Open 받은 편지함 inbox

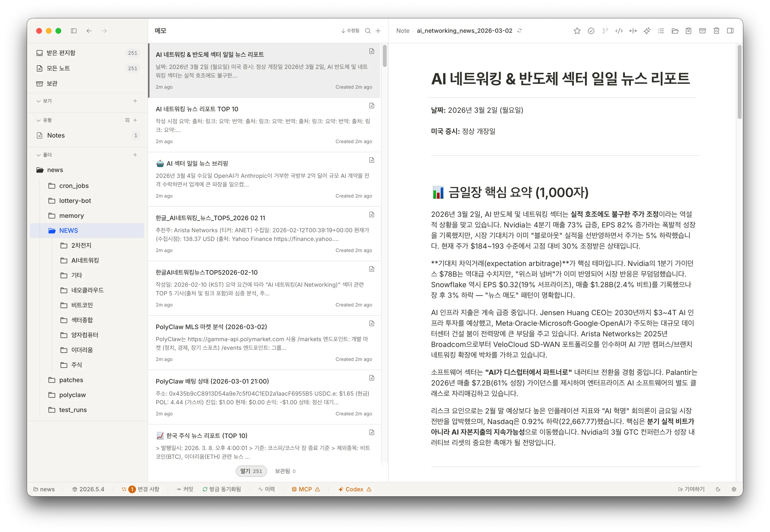(87, 53)
